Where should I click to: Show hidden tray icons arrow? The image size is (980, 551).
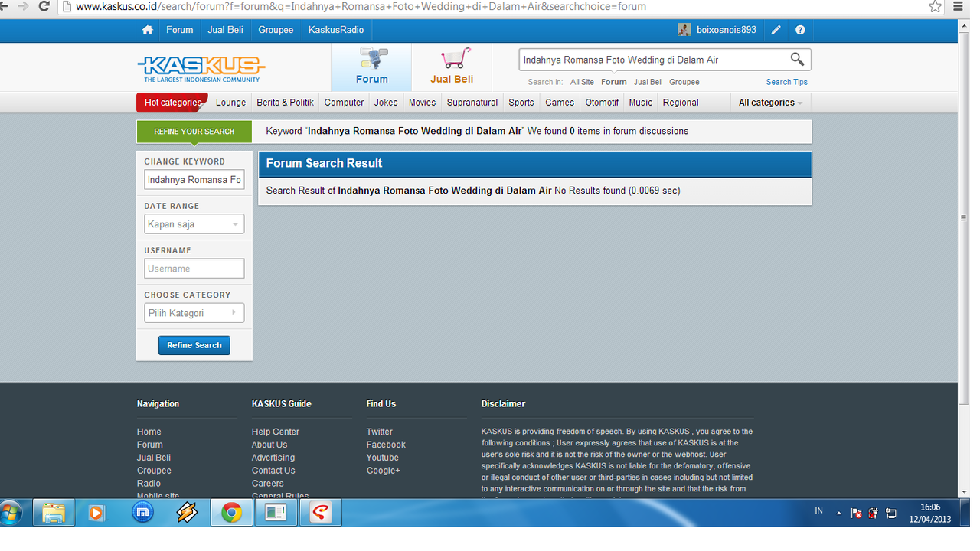point(838,514)
